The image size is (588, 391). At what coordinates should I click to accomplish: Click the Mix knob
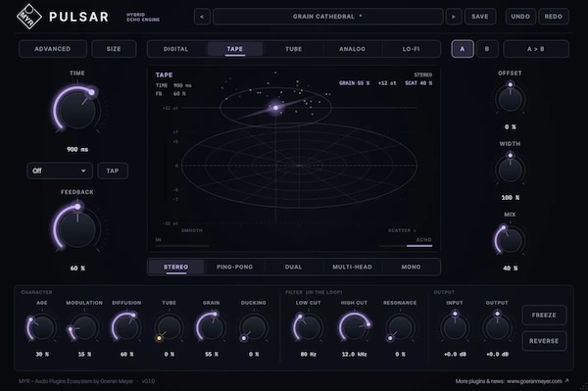(x=510, y=240)
